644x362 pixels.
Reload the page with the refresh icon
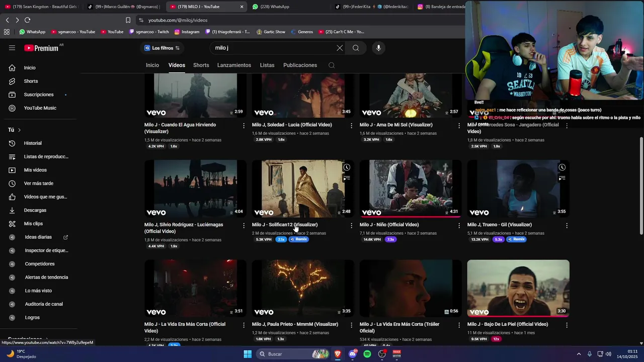point(27,20)
